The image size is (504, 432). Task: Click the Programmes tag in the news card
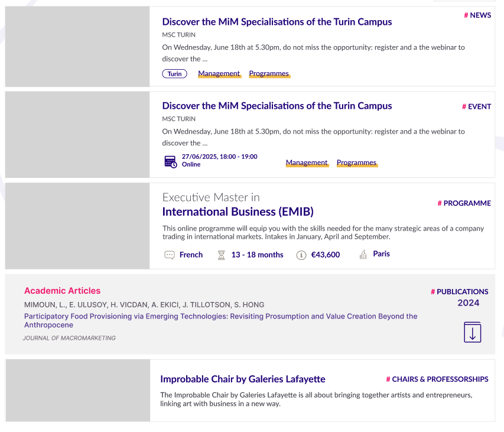pos(269,74)
